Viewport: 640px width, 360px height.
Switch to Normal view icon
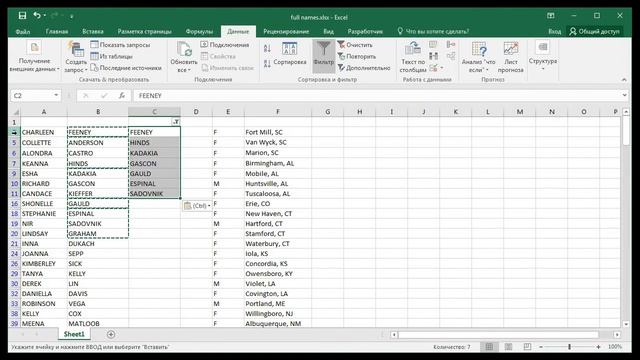click(489, 347)
